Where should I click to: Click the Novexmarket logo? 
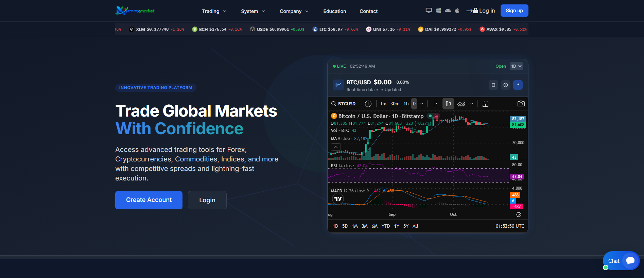pyautogui.click(x=135, y=11)
